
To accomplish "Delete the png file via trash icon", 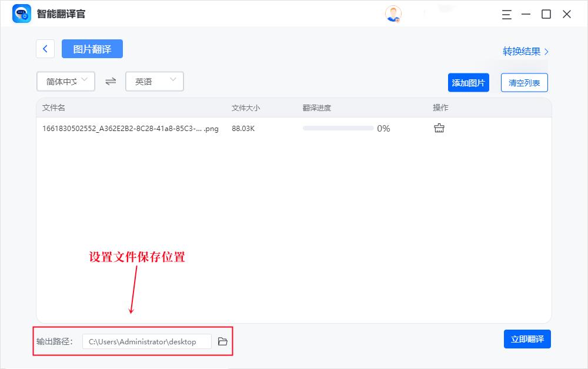I will [439, 128].
